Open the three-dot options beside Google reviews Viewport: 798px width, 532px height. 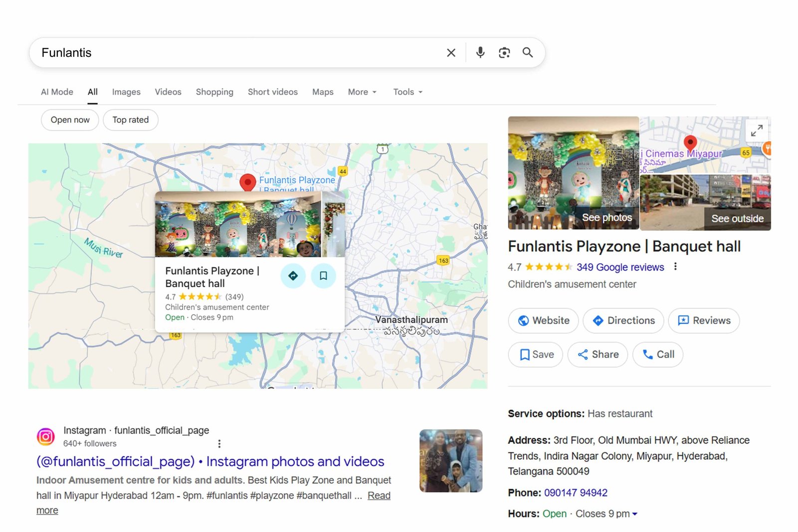(675, 267)
